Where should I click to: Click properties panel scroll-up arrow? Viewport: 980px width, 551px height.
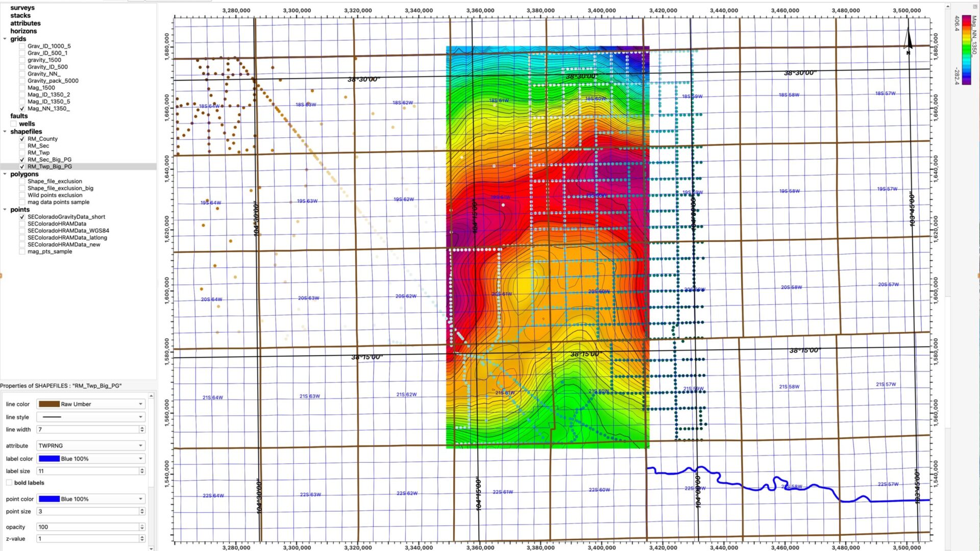pyautogui.click(x=151, y=396)
